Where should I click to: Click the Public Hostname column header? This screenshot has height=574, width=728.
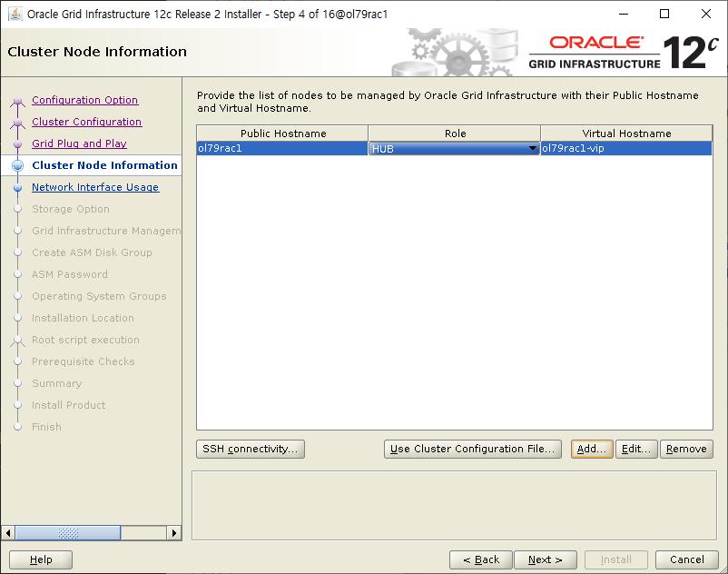point(282,134)
